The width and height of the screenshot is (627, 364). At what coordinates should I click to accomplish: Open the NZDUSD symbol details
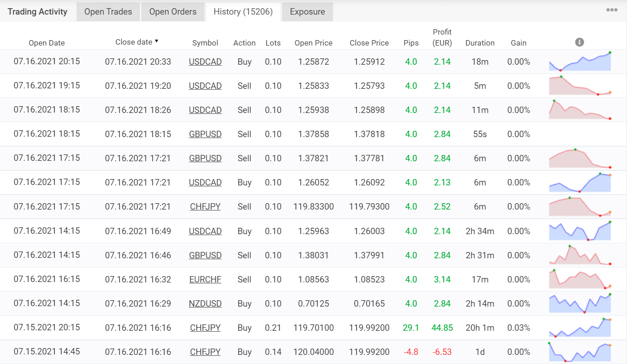(205, 303)
